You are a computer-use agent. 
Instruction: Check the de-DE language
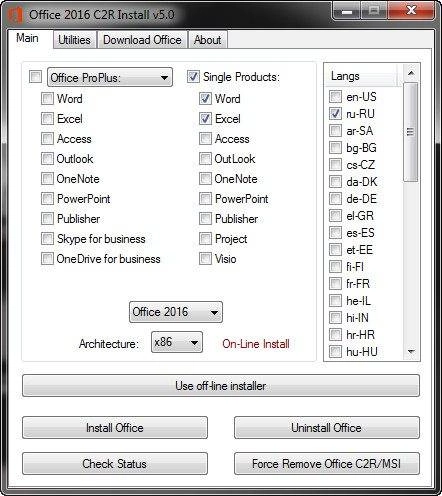335,199
